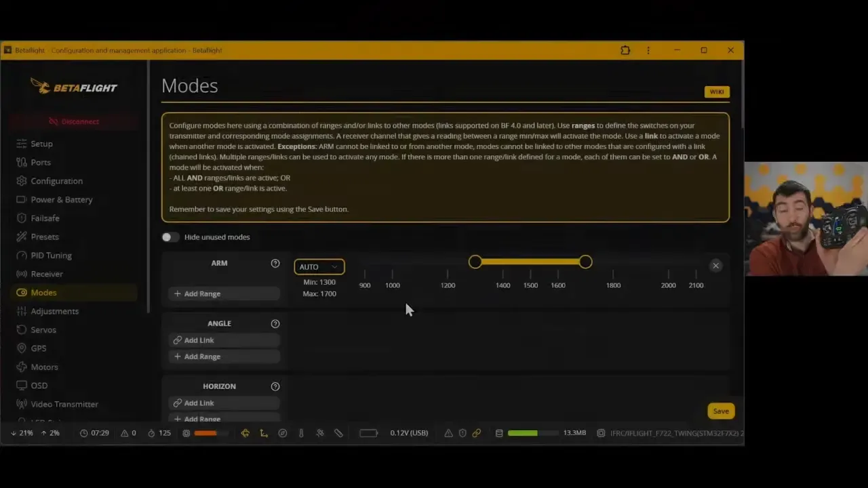Toggle Hide unused modes switch
Viewport: 868px width, 488px height.
point(170,237)
